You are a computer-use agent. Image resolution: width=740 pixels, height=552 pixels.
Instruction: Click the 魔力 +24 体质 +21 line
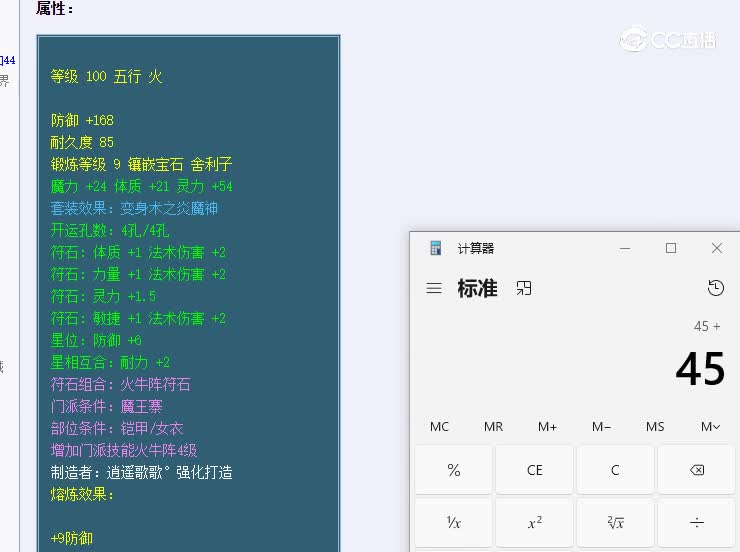click(141, 186)
